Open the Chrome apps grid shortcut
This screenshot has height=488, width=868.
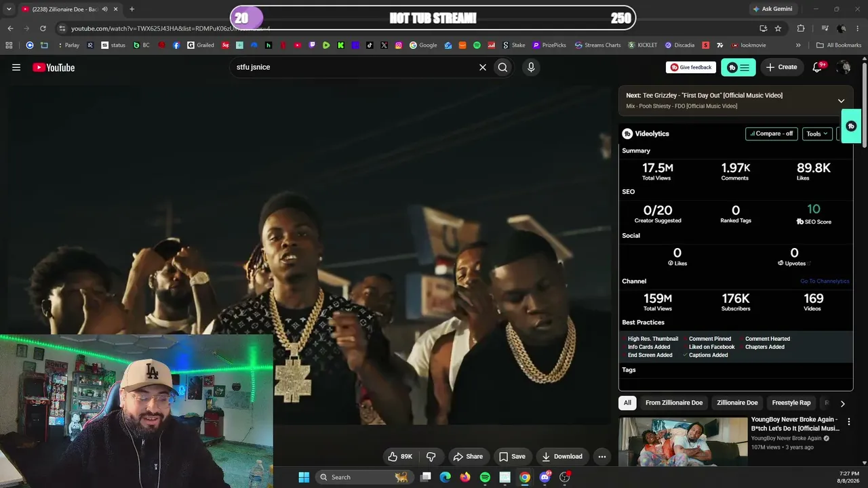[9, 45]
